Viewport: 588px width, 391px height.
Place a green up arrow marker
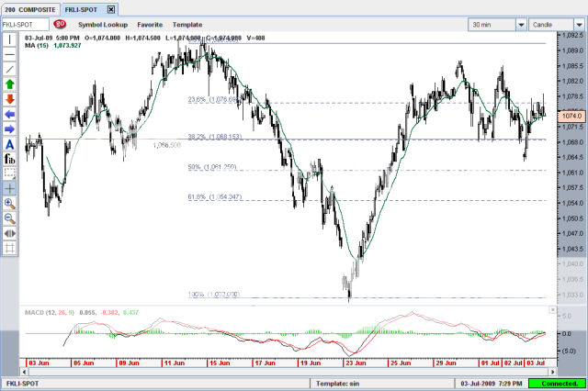[x=9, y=84]
